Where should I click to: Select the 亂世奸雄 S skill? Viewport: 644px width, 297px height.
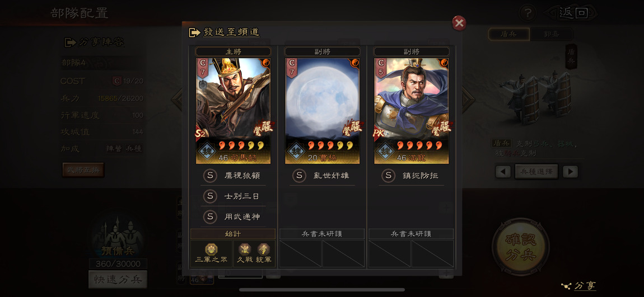(323, 176)
